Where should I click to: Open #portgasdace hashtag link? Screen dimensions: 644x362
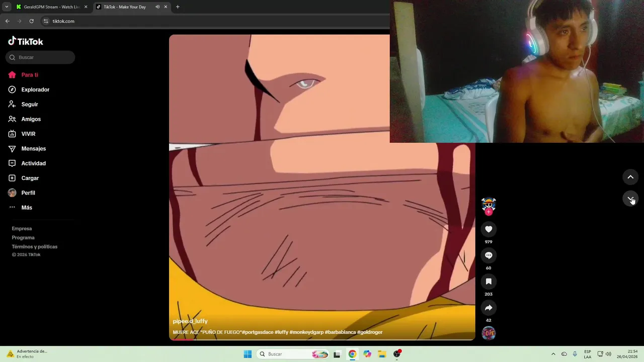[x=258, y=332]
